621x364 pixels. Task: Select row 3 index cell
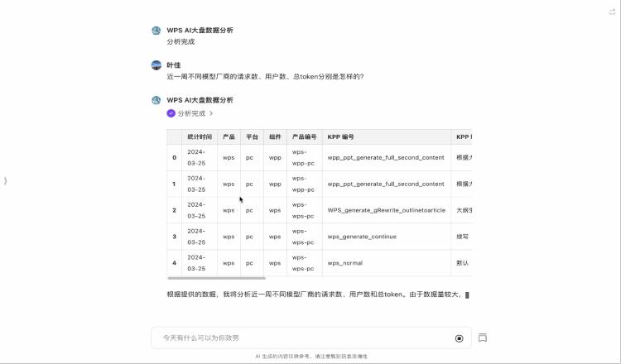[x=174, y=237]
